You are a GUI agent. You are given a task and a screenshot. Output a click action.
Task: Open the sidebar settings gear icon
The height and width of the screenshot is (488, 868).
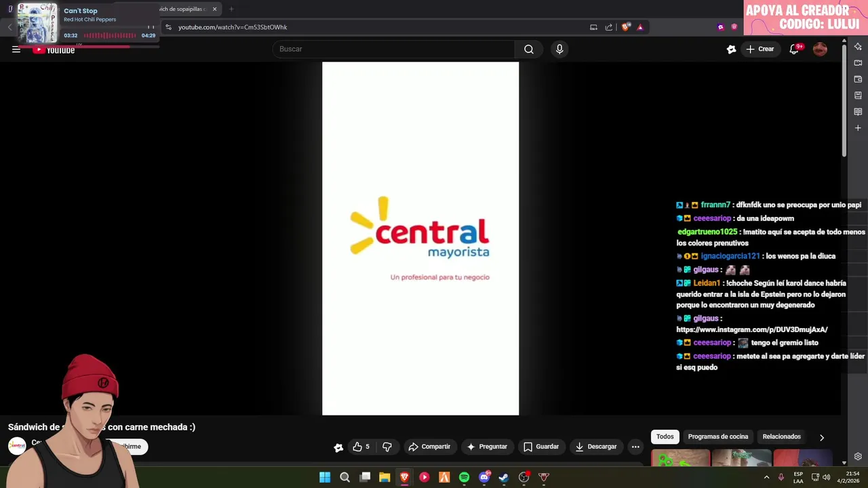[858, 457]
